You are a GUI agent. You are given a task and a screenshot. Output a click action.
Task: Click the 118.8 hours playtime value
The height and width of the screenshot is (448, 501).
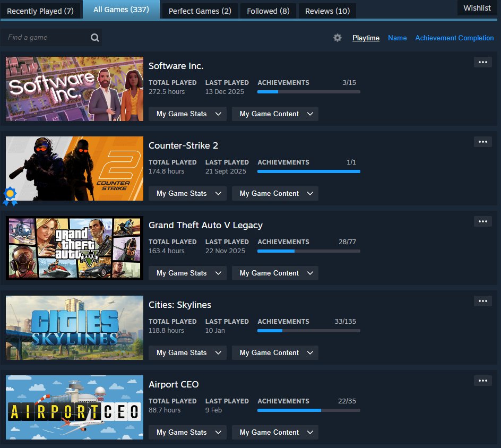pyautogui.click(x=166, y=330)
